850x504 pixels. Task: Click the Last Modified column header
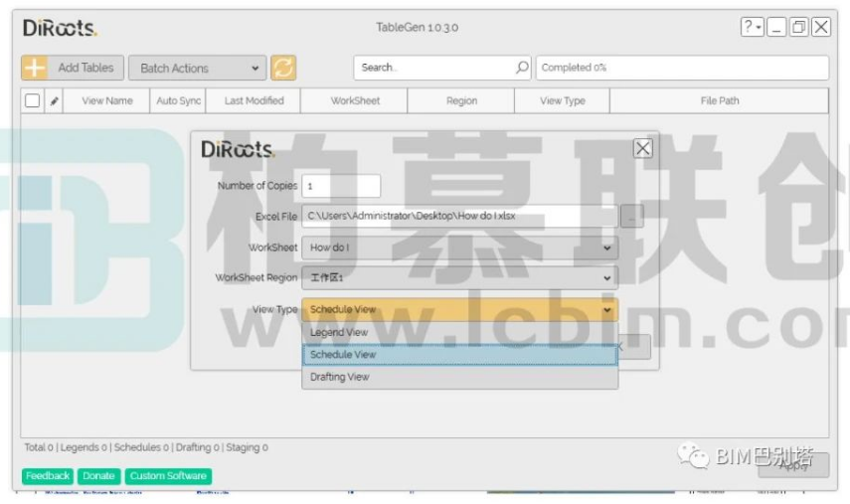point(254,100)
